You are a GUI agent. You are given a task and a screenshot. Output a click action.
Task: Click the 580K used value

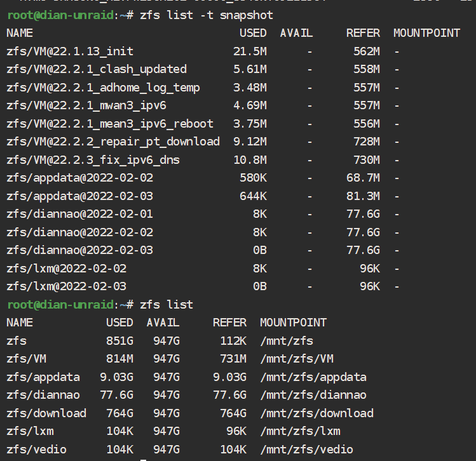point(254,178)
